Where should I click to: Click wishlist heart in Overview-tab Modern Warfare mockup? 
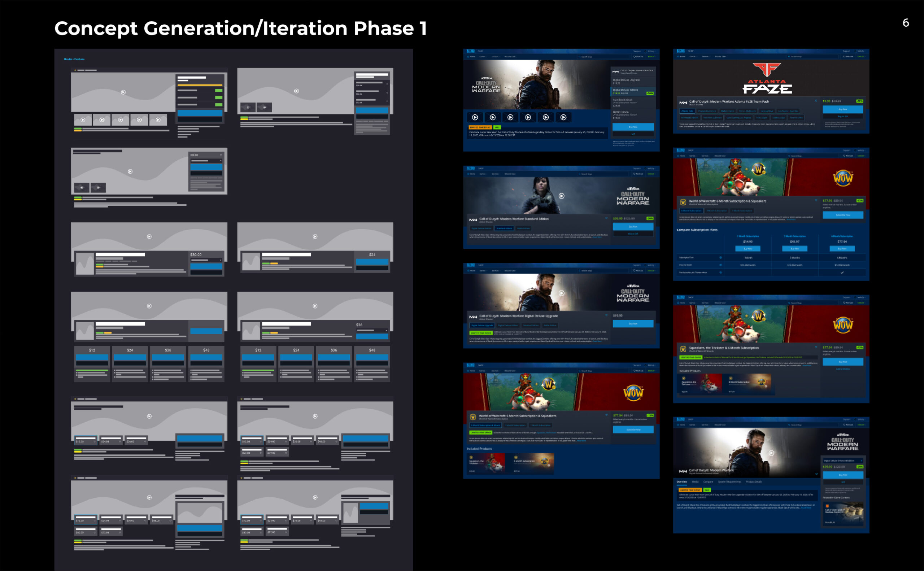(x=817, y=474)
